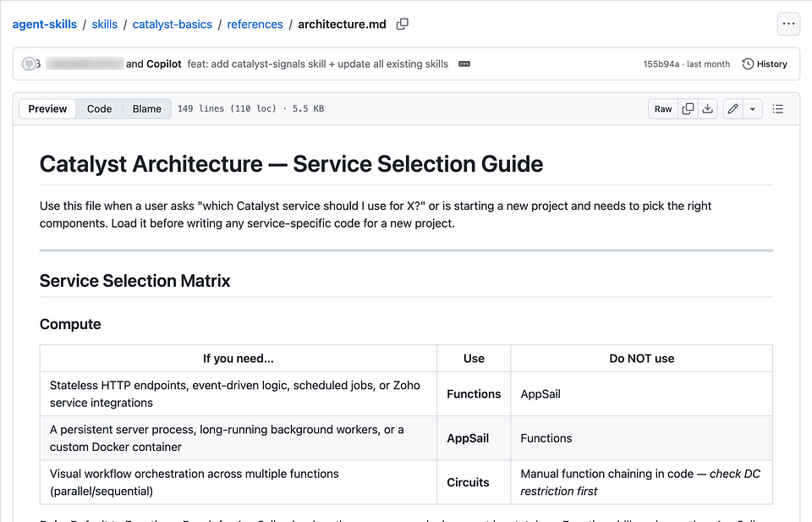Image resolution: width=812 pixels, height=522 pixels.
Task: Edit this file with the pencil icon
Action: [732, 109]
